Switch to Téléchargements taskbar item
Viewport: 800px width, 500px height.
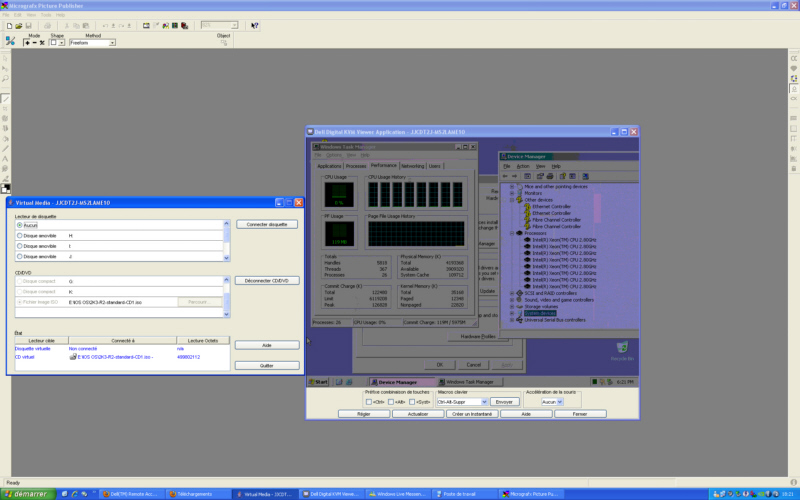[x=197, y=494]
